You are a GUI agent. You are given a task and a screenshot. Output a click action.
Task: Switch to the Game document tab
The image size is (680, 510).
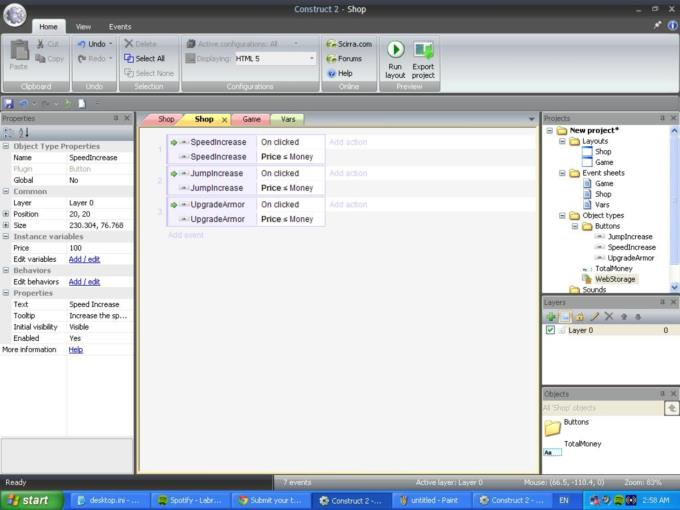coord(252,119)
